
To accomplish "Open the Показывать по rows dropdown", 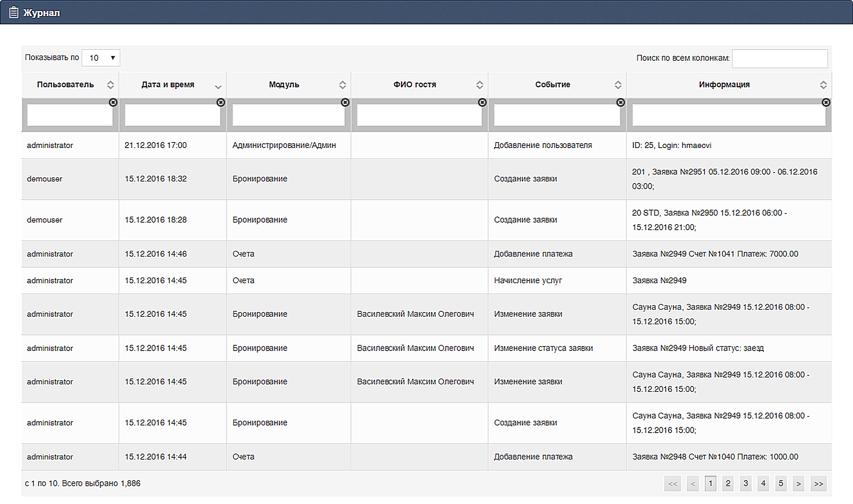I will pyautogui.click(x=101, y=58).
